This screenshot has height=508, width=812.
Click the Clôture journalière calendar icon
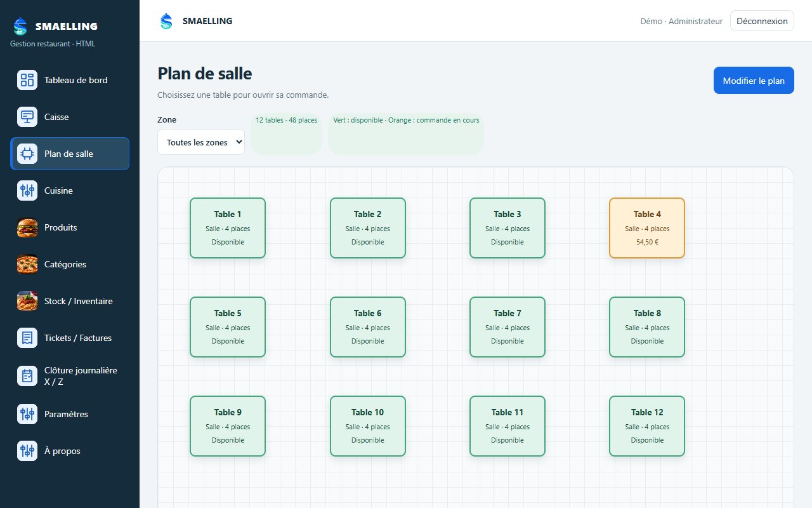point(27,376)
